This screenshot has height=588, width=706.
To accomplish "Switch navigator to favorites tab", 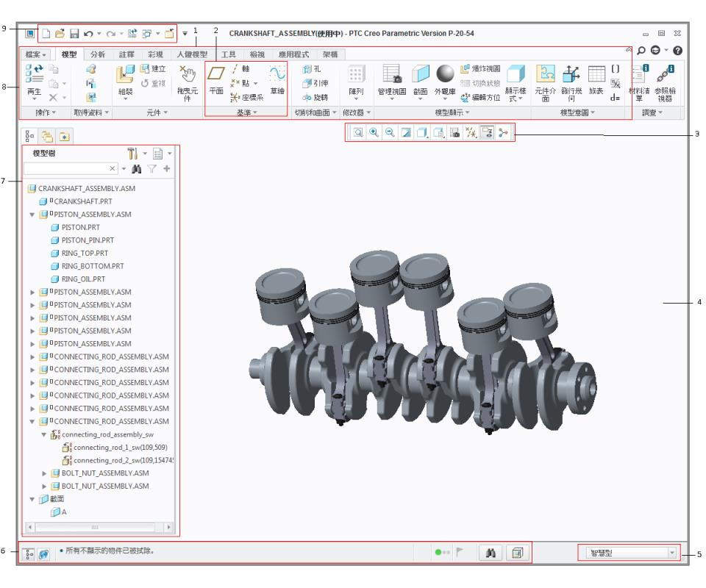I will click(x=65, y=136).
